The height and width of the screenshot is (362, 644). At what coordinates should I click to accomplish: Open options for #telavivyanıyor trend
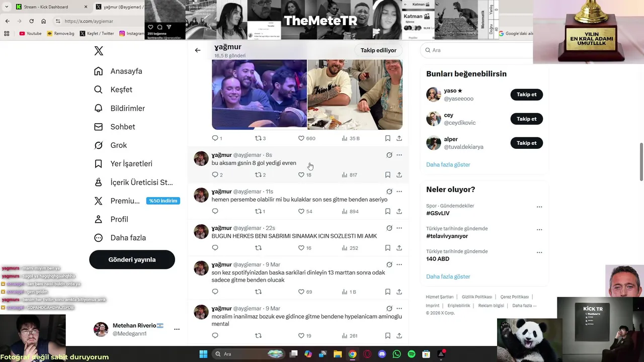(539, 229)
